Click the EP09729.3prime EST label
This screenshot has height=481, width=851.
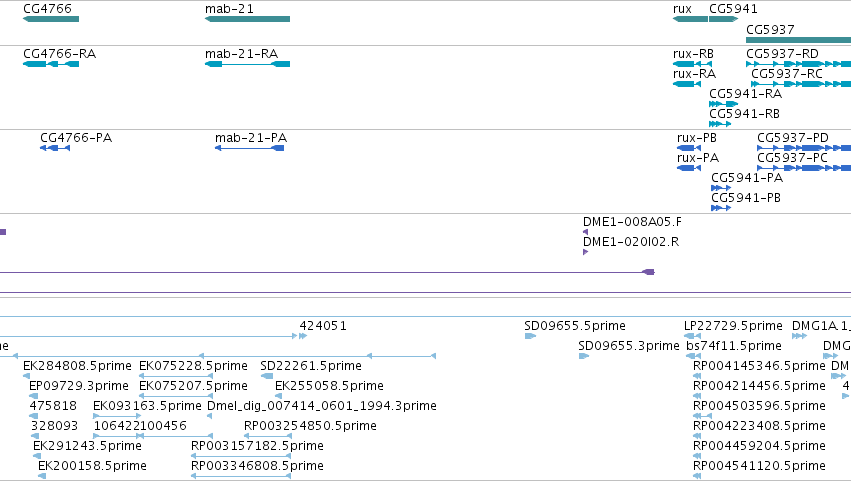[x=79, y=386]
